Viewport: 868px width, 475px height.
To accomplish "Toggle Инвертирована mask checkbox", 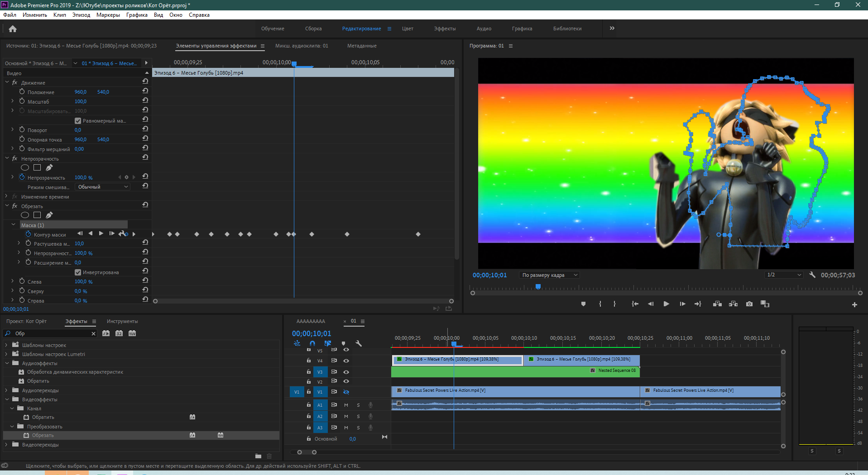I will coord(78,272).
